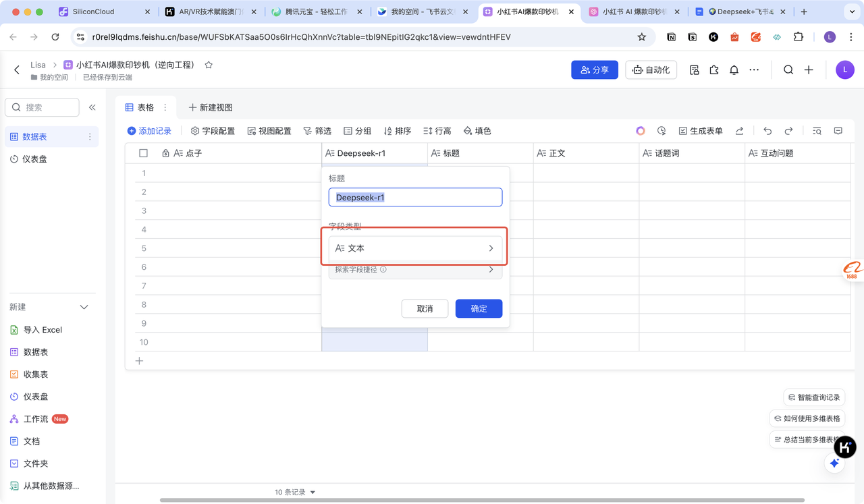
Task: Open the 行高 row height menu
Action: [437, 131]
